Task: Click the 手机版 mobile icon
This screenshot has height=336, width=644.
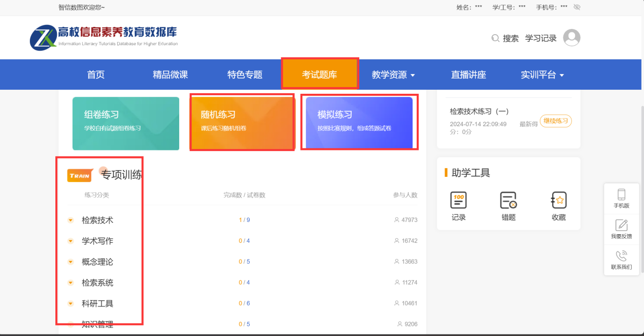Action: (621, 195)
